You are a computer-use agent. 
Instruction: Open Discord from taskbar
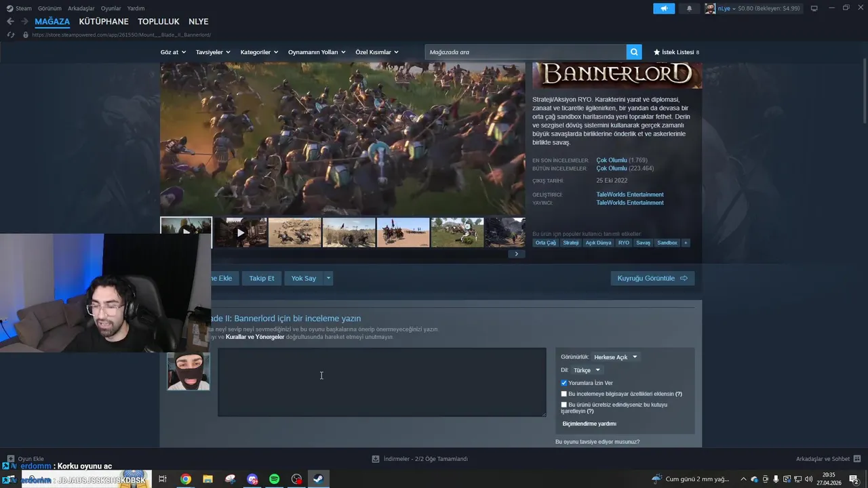[252, 479]
